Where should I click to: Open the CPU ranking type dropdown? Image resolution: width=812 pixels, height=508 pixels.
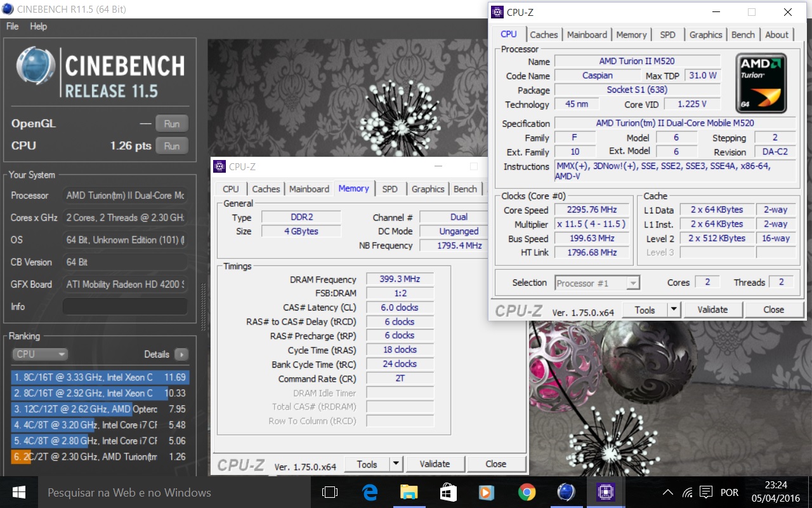[x=40, y=354]
